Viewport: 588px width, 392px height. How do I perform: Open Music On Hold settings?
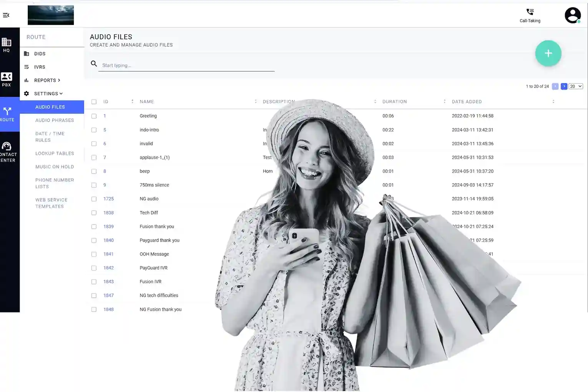(55, 166)
